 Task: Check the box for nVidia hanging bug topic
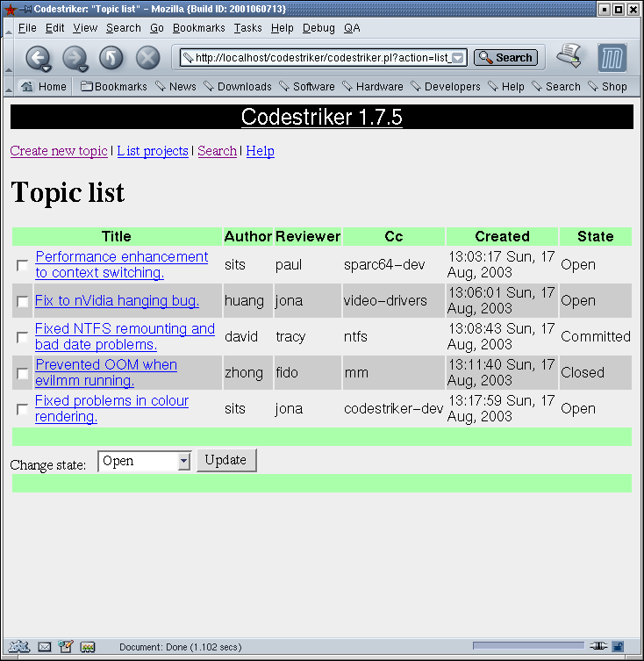tap(22, 301)
